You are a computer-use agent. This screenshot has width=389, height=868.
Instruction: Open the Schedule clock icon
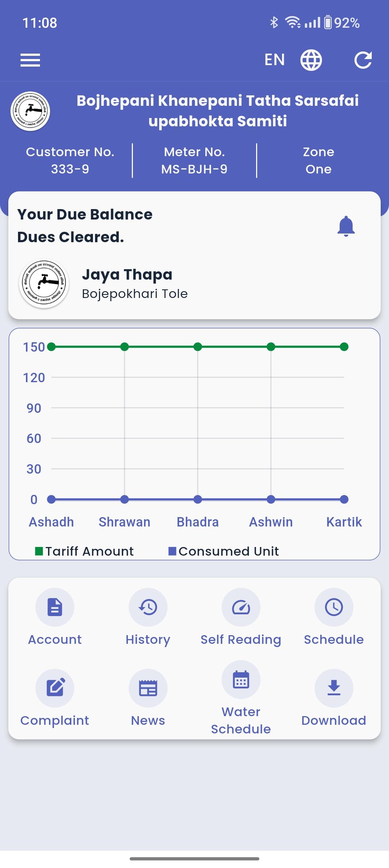tap(334, 617)
